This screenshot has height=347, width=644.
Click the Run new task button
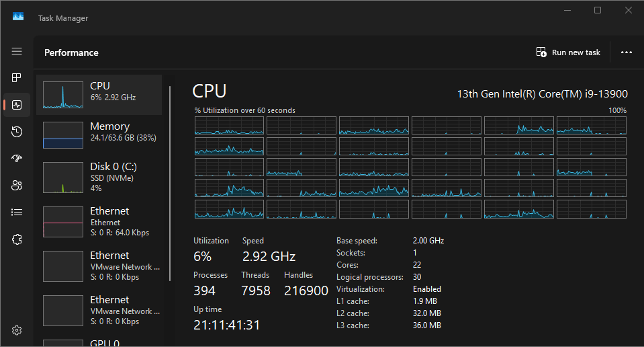point(568,52)
